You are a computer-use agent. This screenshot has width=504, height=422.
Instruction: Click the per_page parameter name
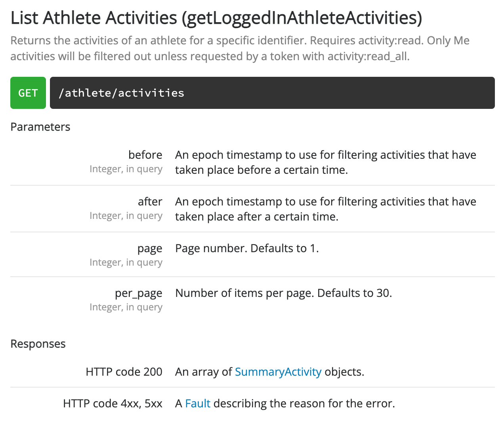point(138,293)
